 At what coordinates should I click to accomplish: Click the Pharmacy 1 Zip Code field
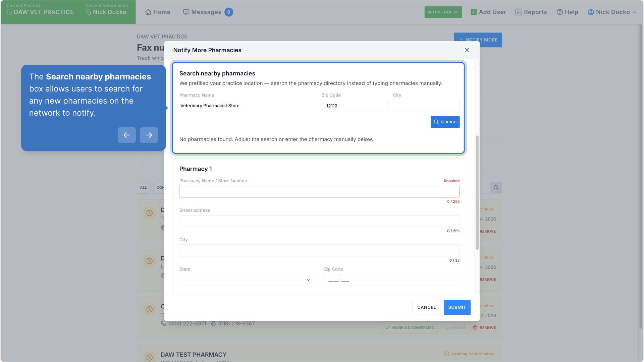pos(392,280)
